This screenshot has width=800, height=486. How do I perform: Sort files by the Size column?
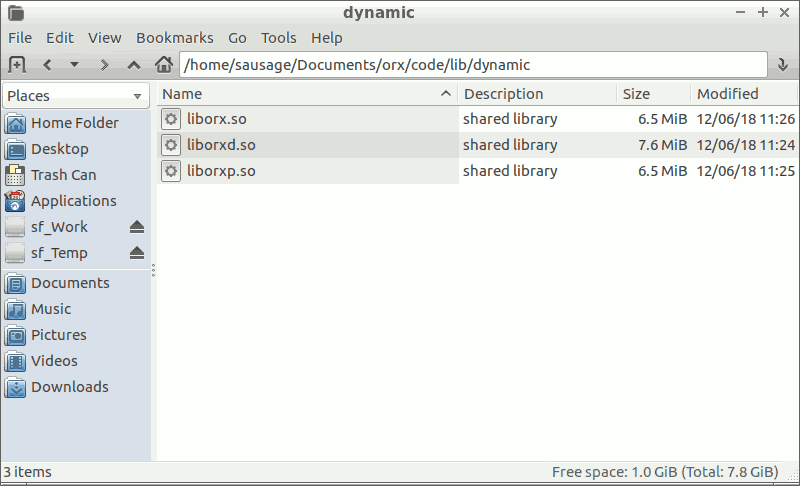(654, 94)
